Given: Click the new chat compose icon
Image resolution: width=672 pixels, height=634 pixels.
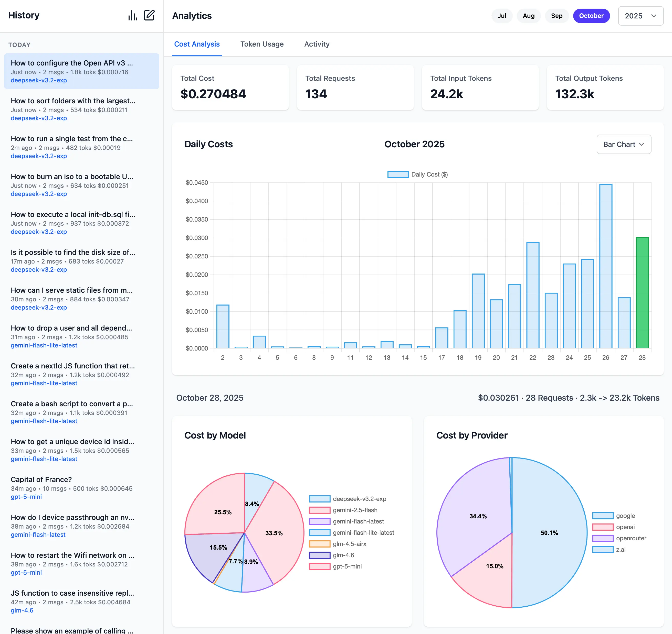Looking at the screenshot, I should [150, 15].
